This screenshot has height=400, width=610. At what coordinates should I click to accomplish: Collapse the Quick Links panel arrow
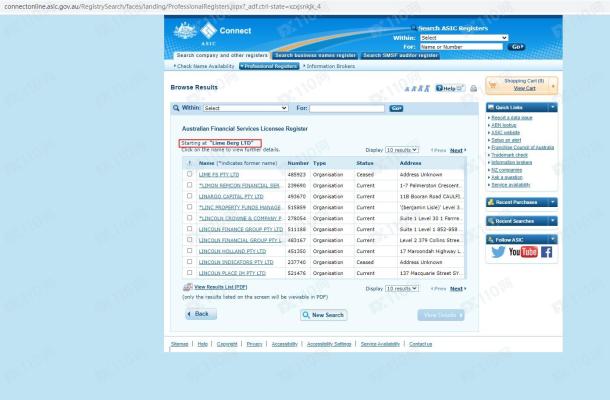pyautogui.click(x=553, y=107)
